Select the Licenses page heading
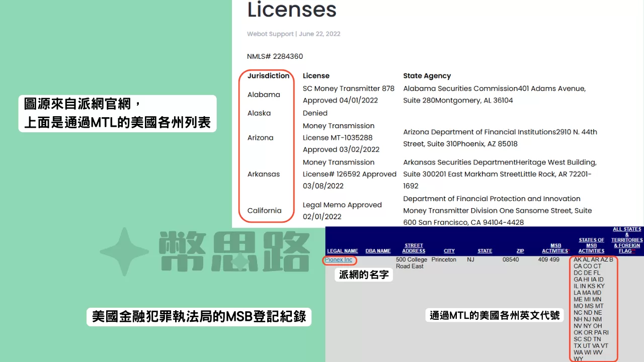Screen dimensions: 644x362 pyautogui.click(x=292, y=10)
